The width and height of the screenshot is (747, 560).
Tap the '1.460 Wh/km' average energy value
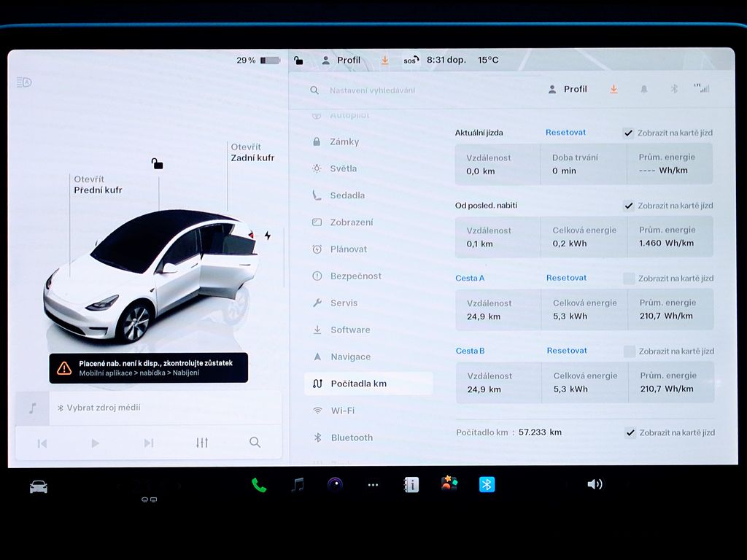click(667, 243)
